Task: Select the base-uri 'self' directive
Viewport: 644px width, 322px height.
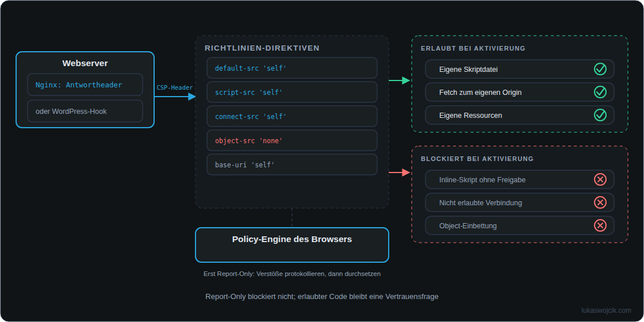Action: point(292,164)
